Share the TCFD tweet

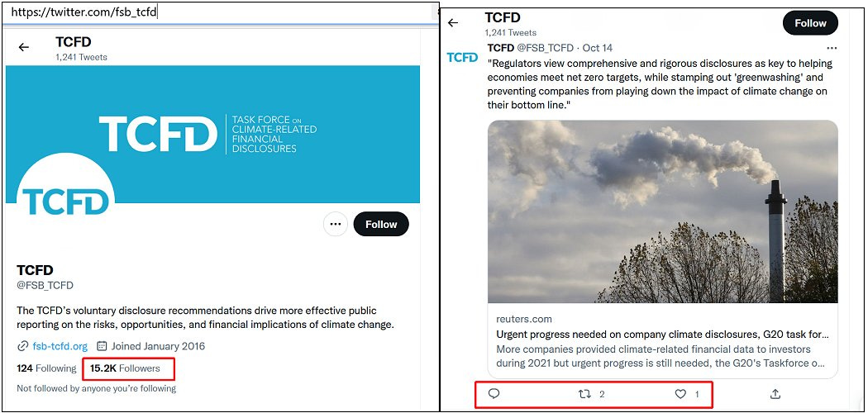[x=775, y=394]
